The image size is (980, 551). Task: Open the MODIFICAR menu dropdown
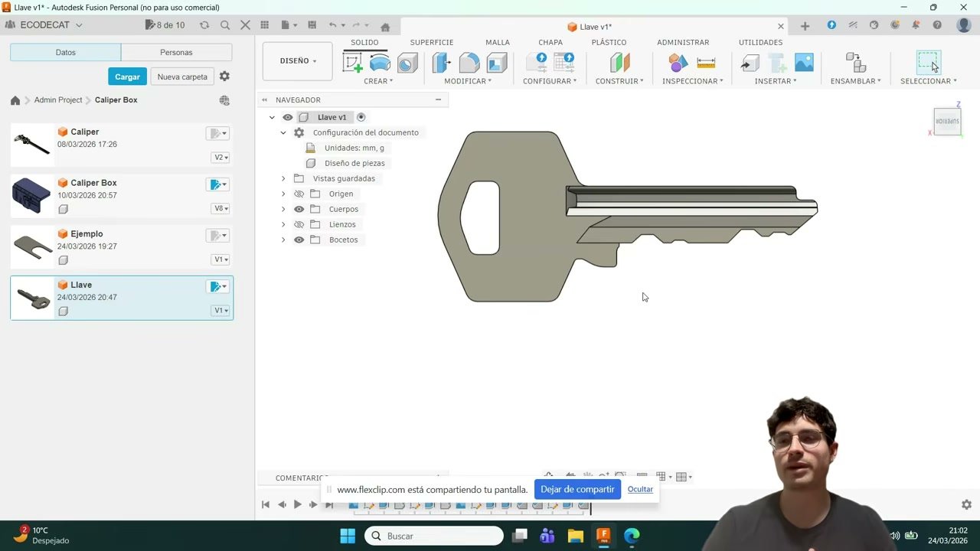468,81
